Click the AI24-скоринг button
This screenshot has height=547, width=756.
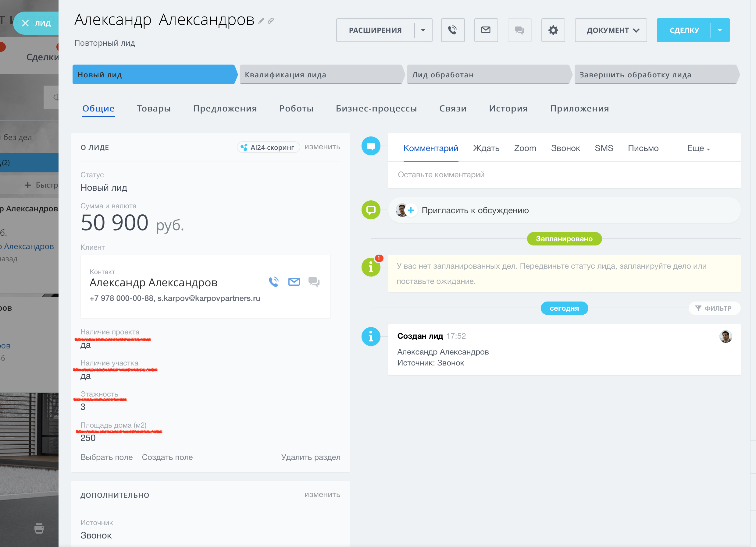coord(268,147)
